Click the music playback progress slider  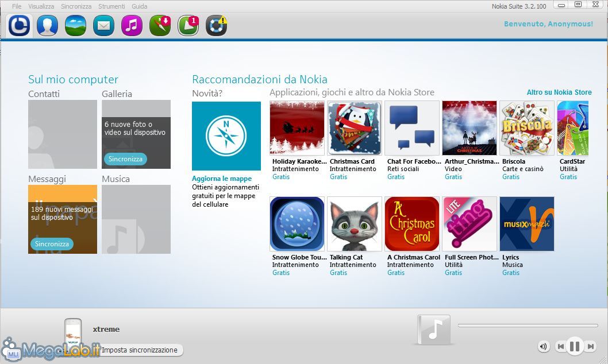tap(528, 326)
